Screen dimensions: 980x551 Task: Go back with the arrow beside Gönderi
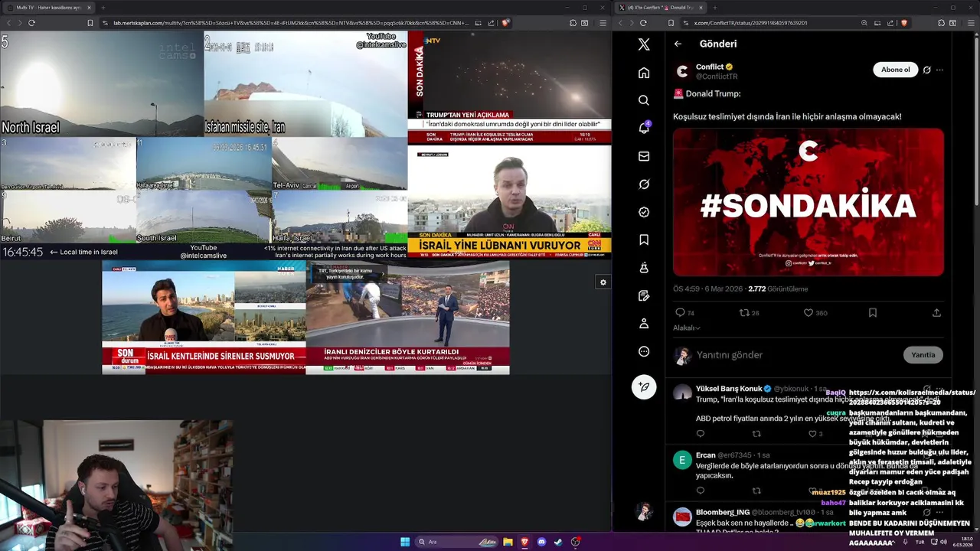point(678,44)
